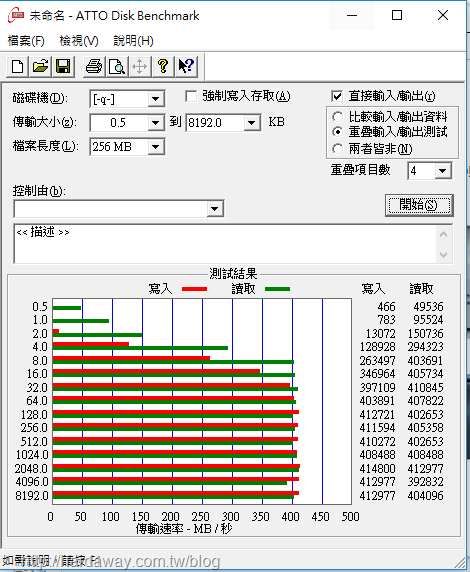Open print preview magnifier icon

pos(117,67)
